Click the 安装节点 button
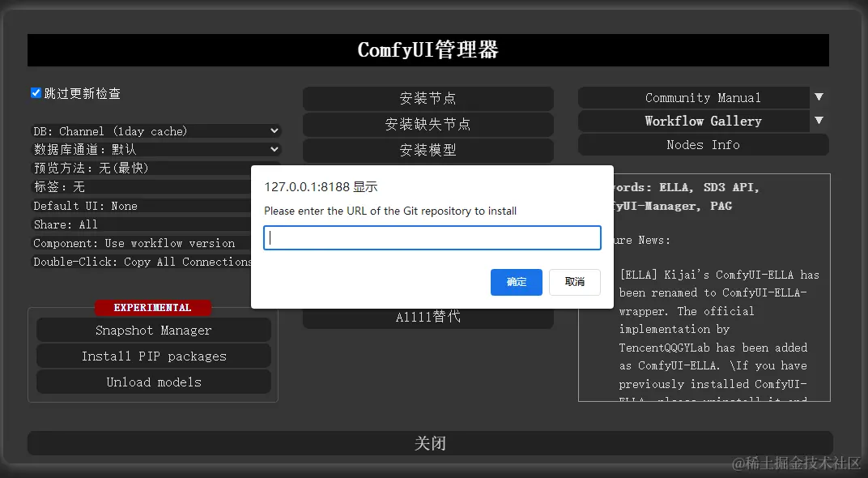The width and height of the screenshot is (868, 478). (428, 99)
